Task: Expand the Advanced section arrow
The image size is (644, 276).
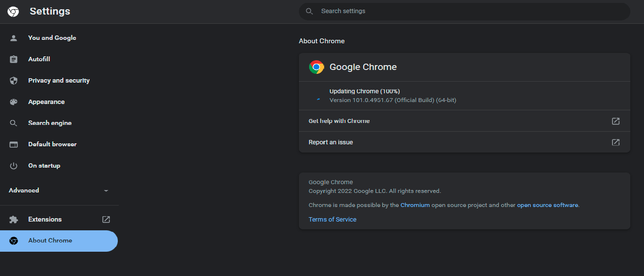Action: (x=106, y=190)
